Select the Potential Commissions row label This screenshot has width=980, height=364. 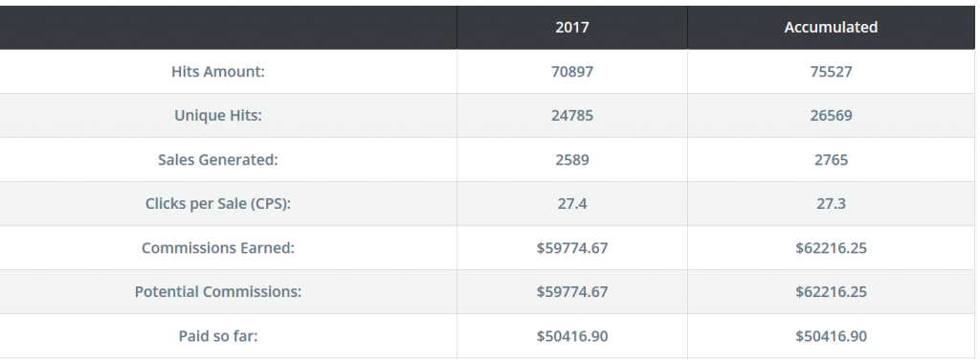[218, 291]
